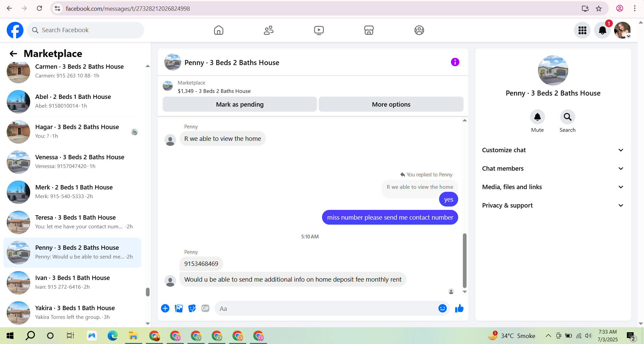Screen dimensions: 644x344
Task: Open the emoji picker smiley
Action: click(x=442, y=308)
